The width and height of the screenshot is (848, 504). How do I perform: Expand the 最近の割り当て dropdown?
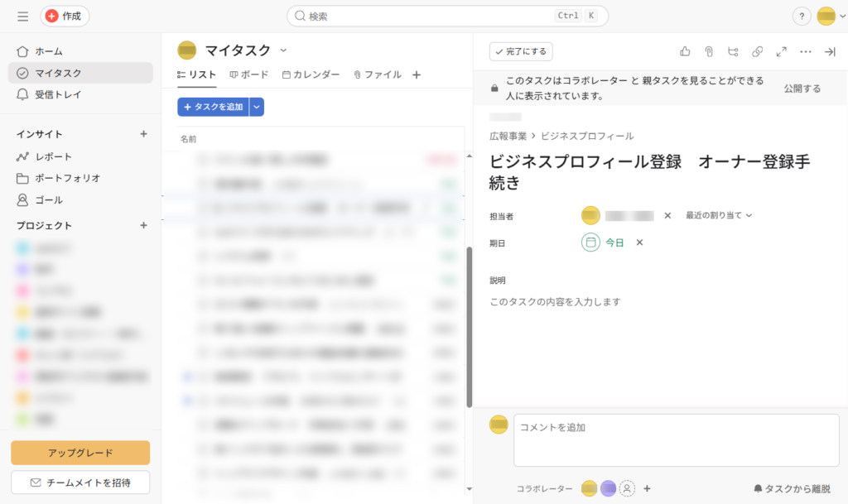point(718,216)
